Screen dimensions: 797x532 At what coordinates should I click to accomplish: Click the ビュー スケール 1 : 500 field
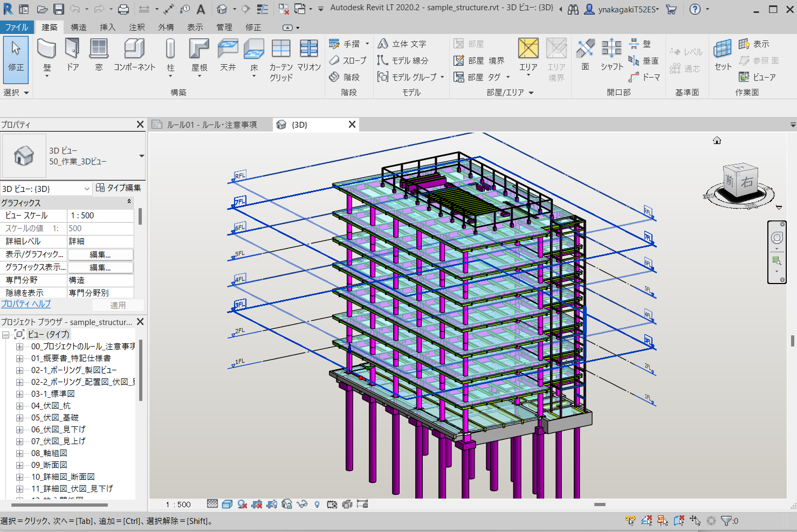100,216
